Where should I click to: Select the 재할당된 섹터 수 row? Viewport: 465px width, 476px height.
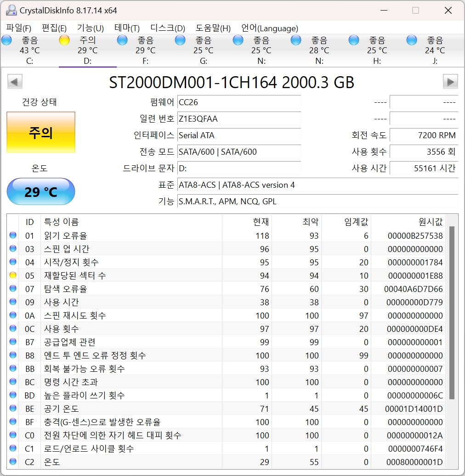click(226, 276)
